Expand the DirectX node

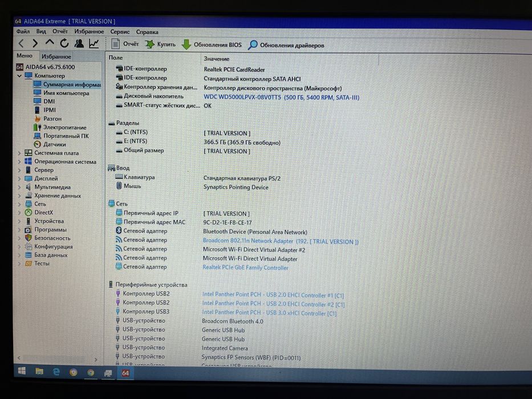pyautogui.click(x=19, y=213)
